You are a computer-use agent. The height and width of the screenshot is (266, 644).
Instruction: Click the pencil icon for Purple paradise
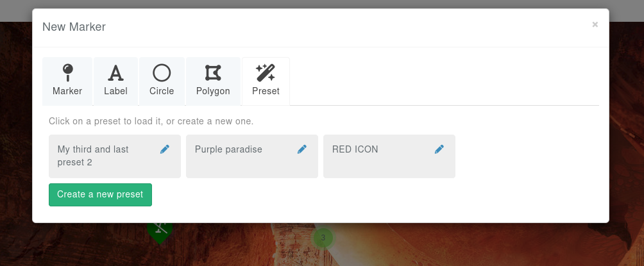[302, 149]
